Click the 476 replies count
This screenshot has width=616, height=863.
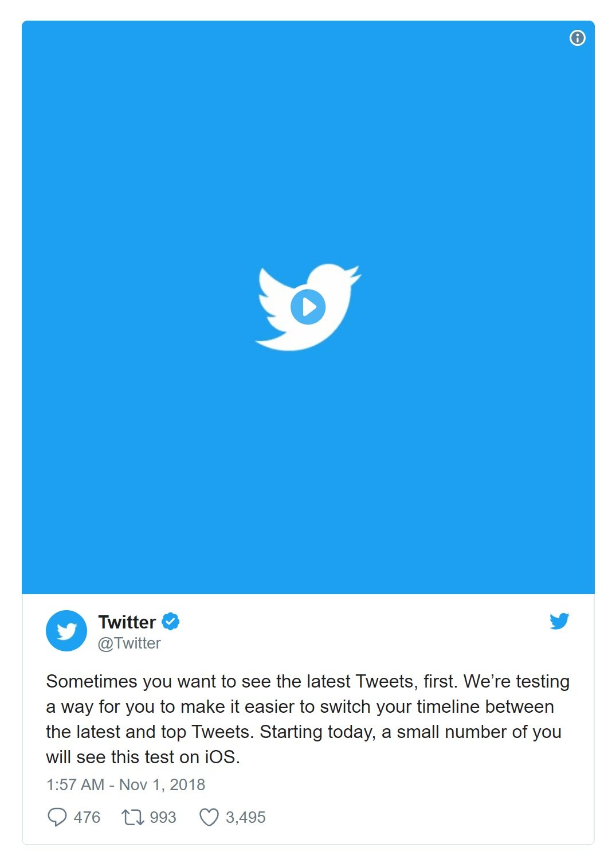[87, 817]
